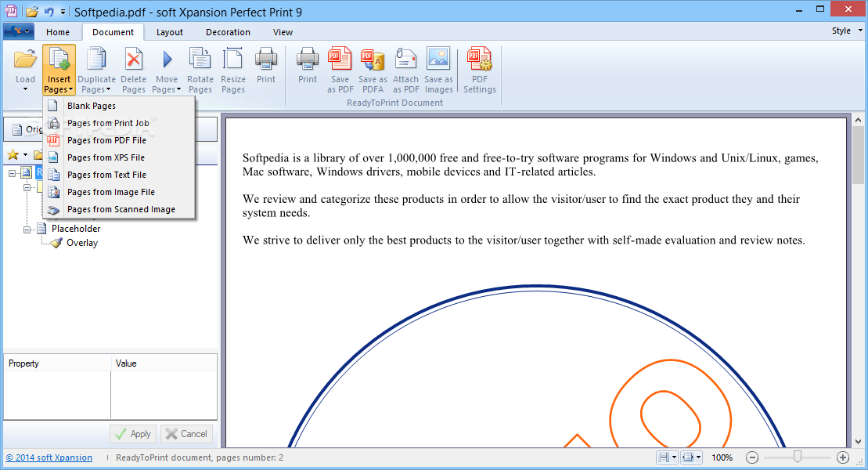This screenshot has width=868, height=470.
Task: Open the 2014 soft Xpansion link
Action: pos(49,457)
